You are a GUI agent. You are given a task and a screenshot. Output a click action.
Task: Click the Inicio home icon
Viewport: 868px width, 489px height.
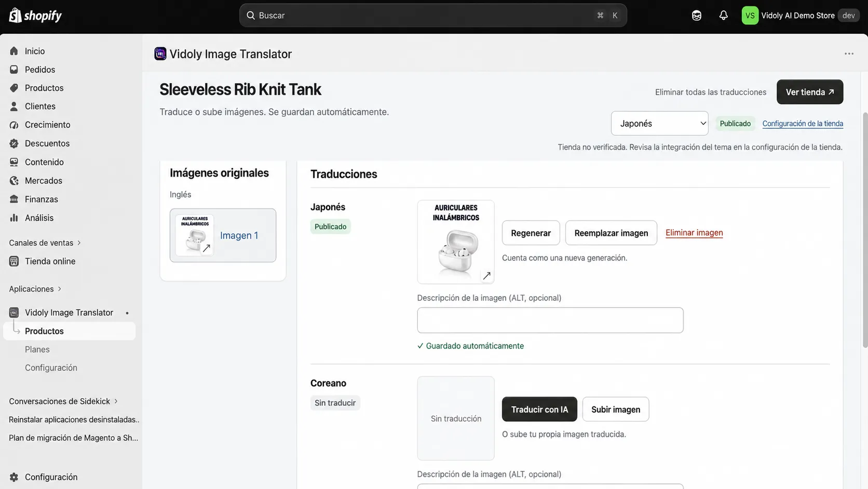coord(14,51)
